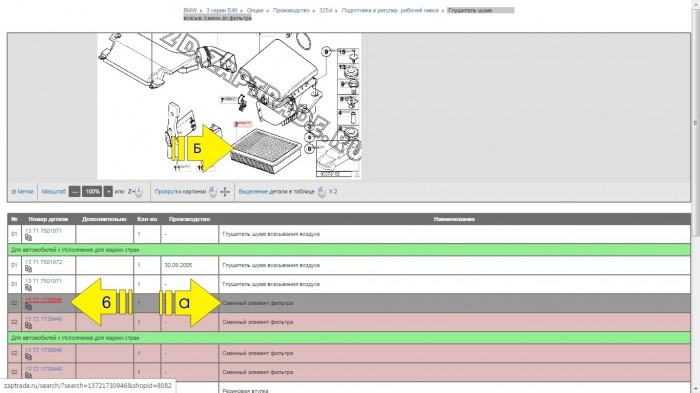Click the air filter element in diagram
The width and height of the screenshot is (700, 393).
pos(267,152)
